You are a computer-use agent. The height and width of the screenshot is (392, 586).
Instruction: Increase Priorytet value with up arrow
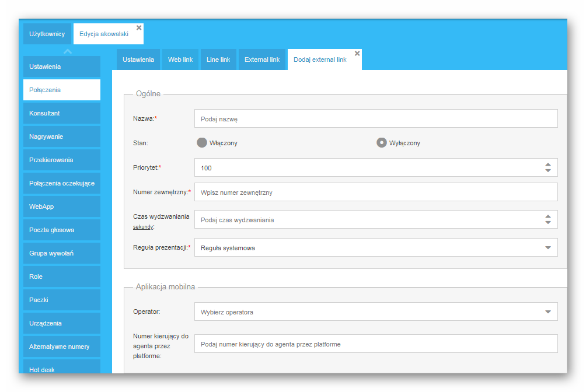548,164
